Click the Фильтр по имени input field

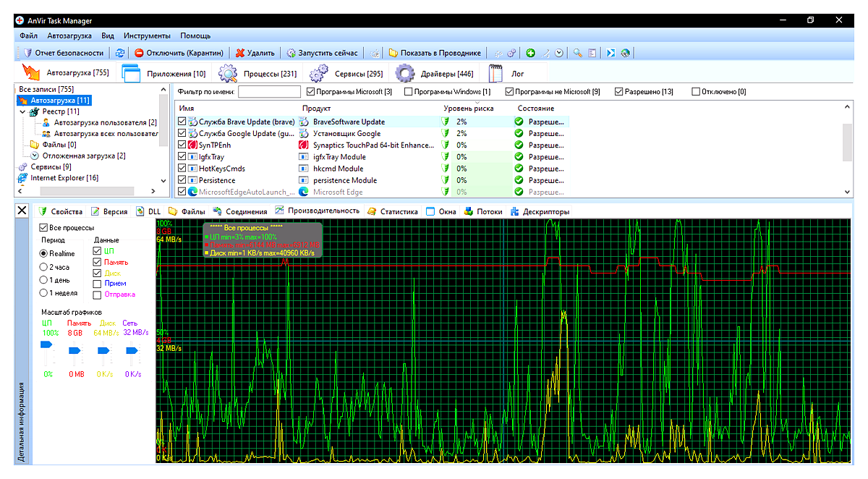pyautogui.click(x=269, y=92)
